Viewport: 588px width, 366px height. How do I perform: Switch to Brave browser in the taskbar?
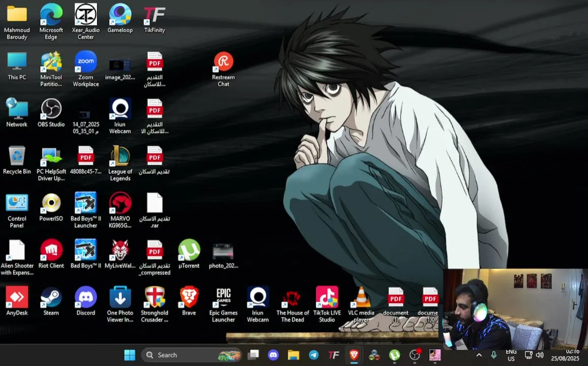354,355
